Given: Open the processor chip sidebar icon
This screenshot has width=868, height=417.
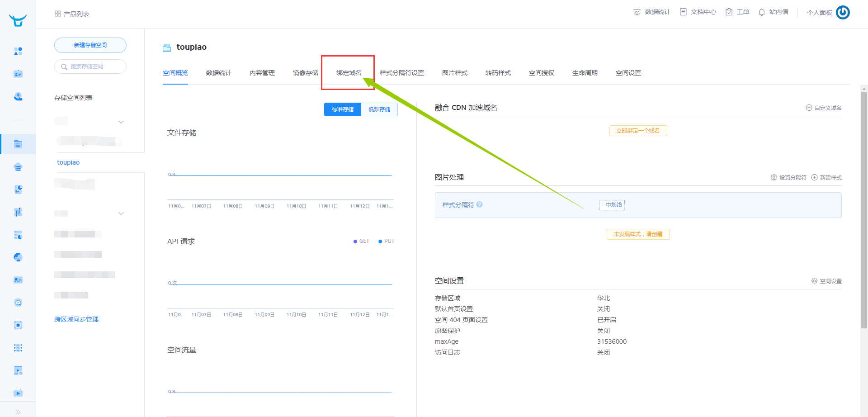Looking at the screenshot, I should coord(18,325).
